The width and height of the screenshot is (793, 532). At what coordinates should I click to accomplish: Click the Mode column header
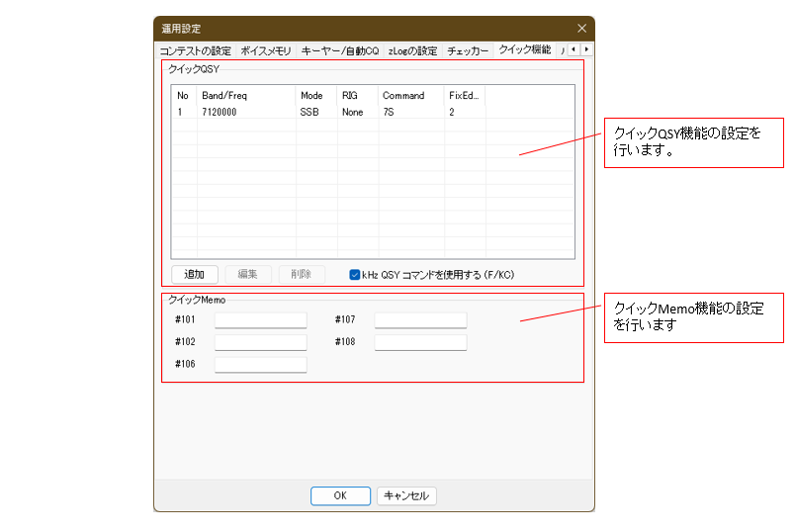click(x=316, y=96)
